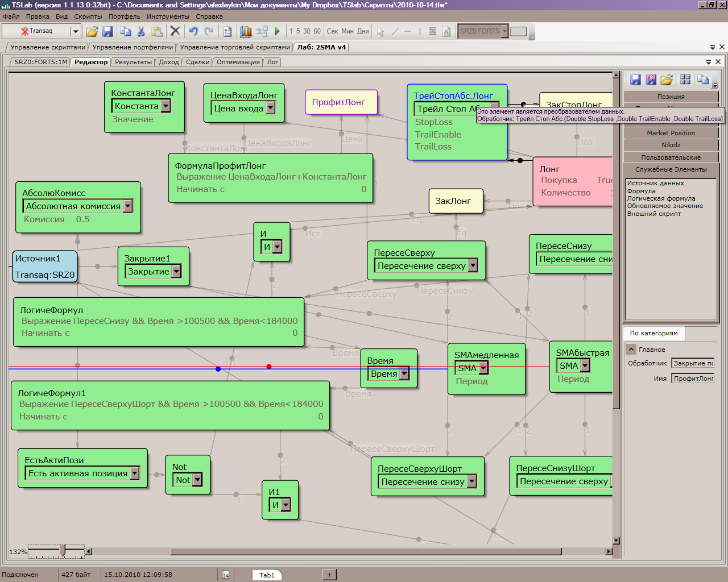Open the Скрипты menu
Viewport: 728px width, 582px height.
(88, 16)
